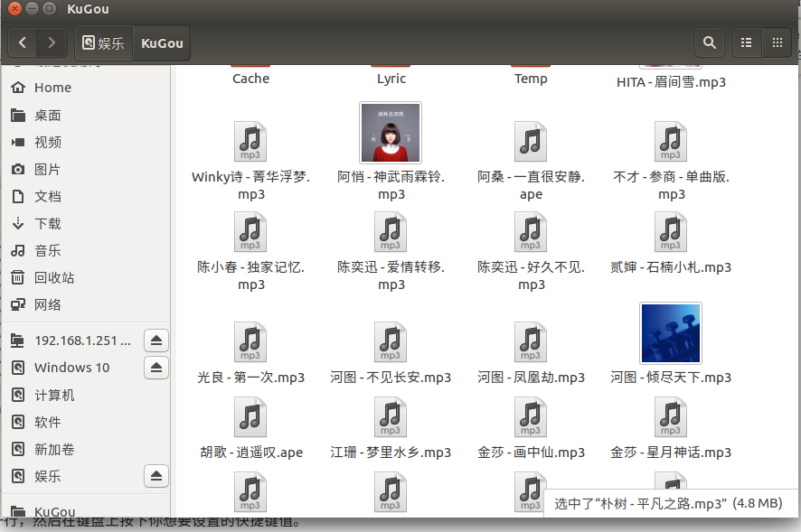The image size is (801, 532).
Task: Select 金莎 - 星月神话.mp3 file icon
Action: pos(671,417)
